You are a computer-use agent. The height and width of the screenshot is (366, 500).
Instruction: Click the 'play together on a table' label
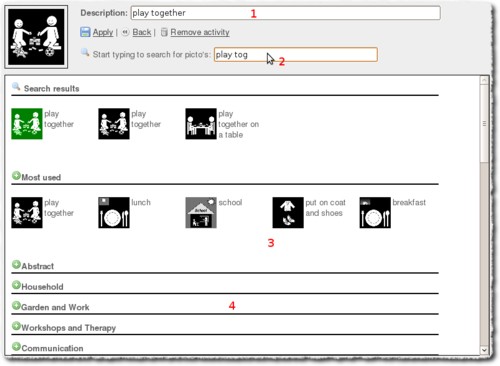[239, 124]
